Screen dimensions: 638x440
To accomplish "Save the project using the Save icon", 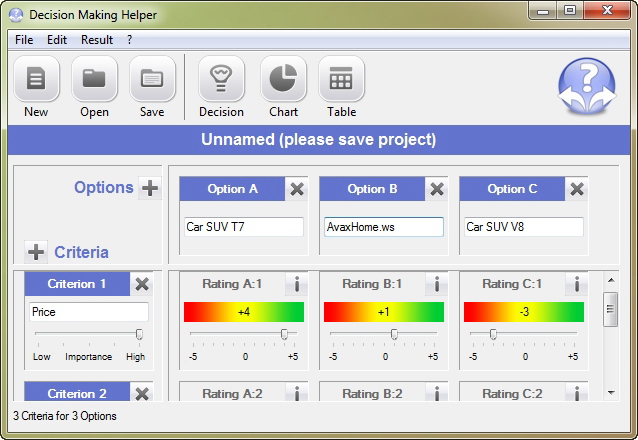I will [152, 79].
